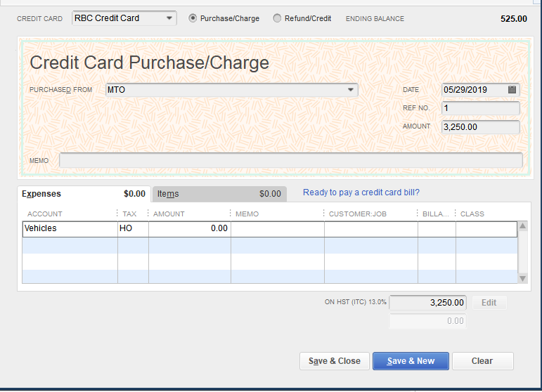Image resolution: width=542 pixels, height=392 pixels.
Task: Click the HST (ITC) 13.0% amount field
Action: pos(427,303)
